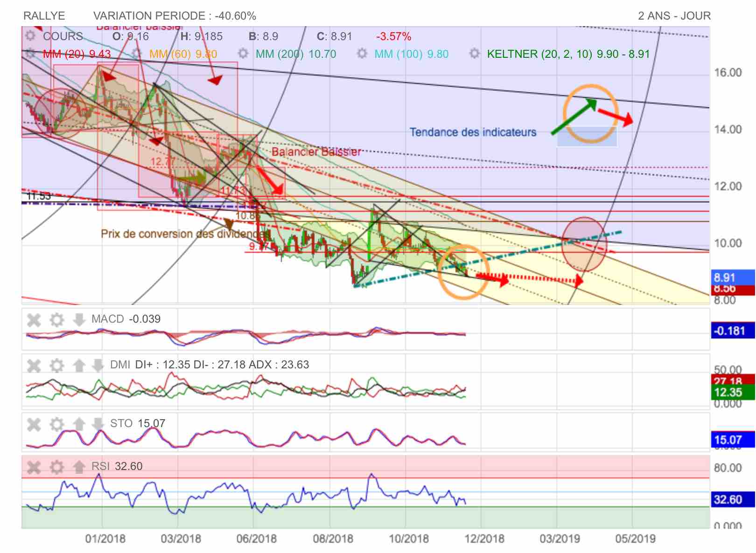The width and height of the screenshot is (756, 553).
Task: Open the MM (100) settings gear
Action: click(x=362, y=54)
